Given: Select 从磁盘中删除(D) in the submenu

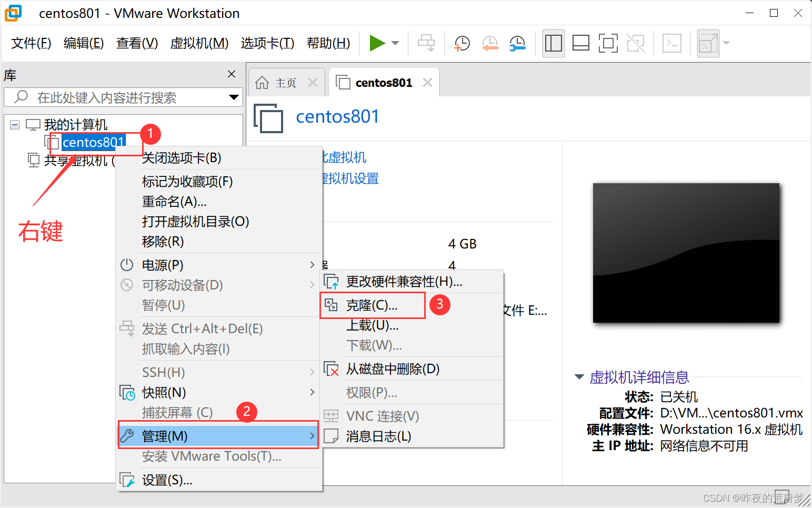Looking at the screenshot, I should tap(412, 369).
